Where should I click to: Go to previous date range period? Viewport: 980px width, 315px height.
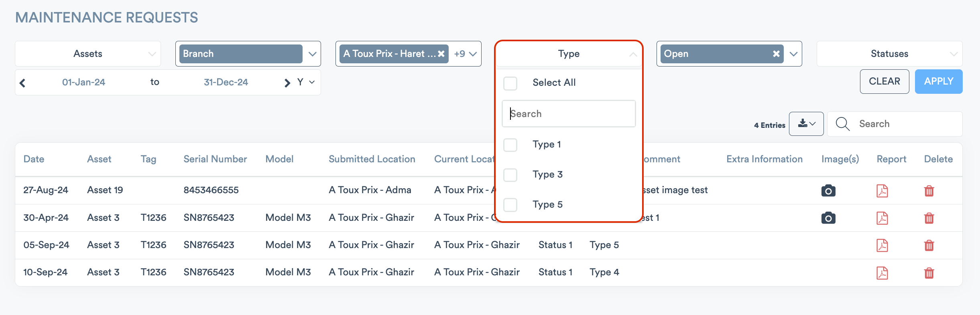[x=23, y=83]
